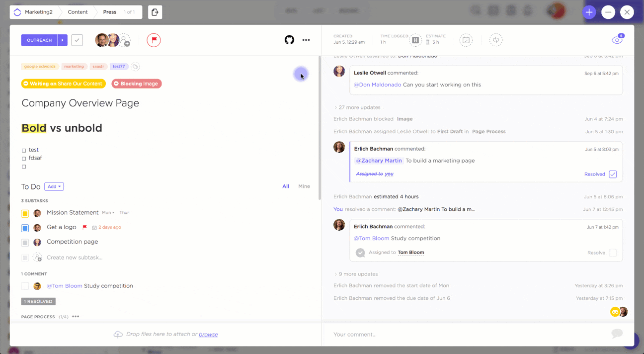Go to Marketing2 in the breadcrumb
The image size is (644, 354).
click(39, 12)
